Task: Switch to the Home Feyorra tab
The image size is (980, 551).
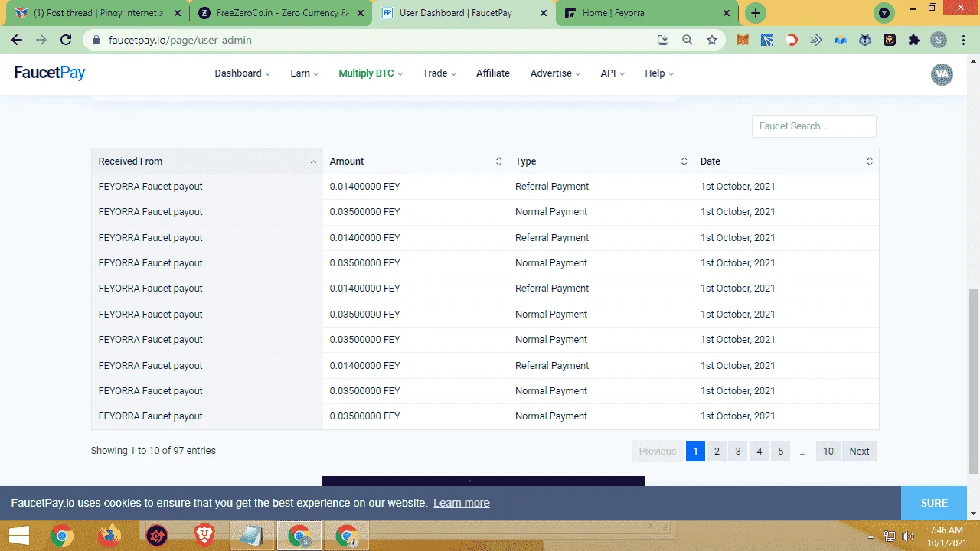Action: click(x=647, y=13)
